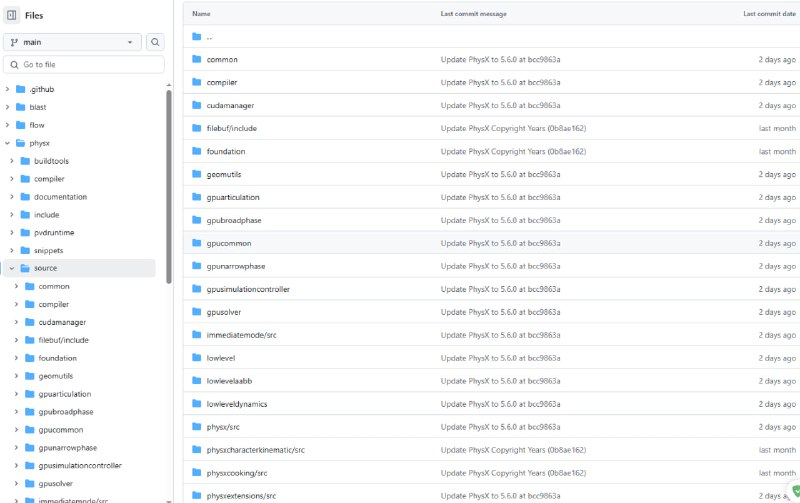Click the search magnifier button beside branch selector
The height and width of the screenshot is (503, 800).
tap(155, 42)
